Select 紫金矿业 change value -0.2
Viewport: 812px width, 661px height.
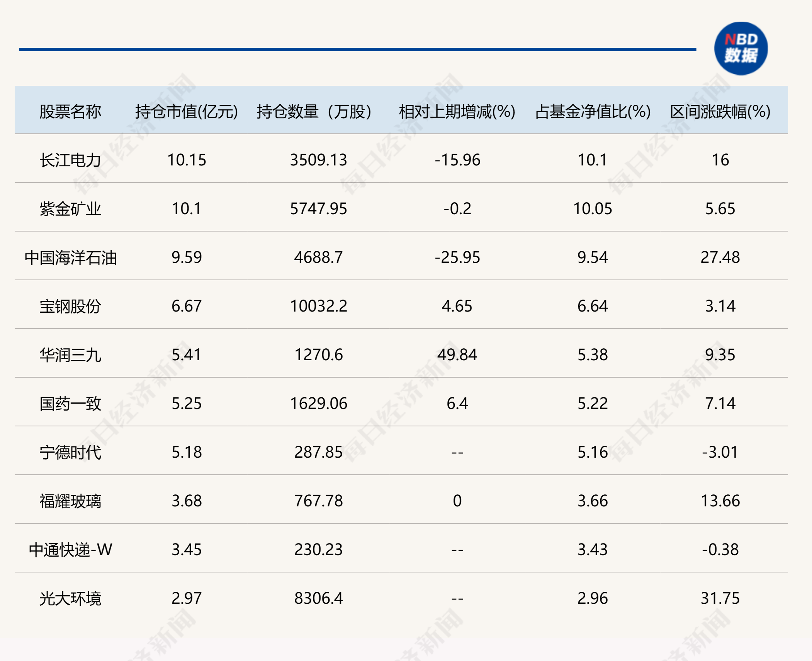click(457, 209)
